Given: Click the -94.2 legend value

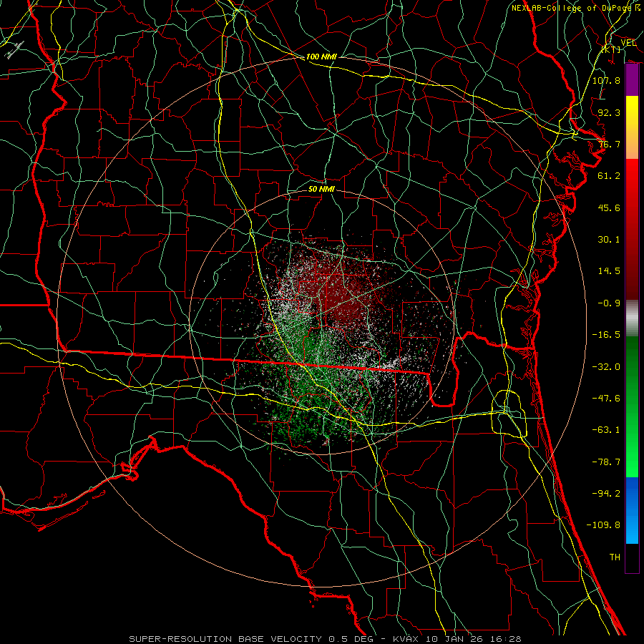Looking at the screenshot, I should tap(606, 494).
